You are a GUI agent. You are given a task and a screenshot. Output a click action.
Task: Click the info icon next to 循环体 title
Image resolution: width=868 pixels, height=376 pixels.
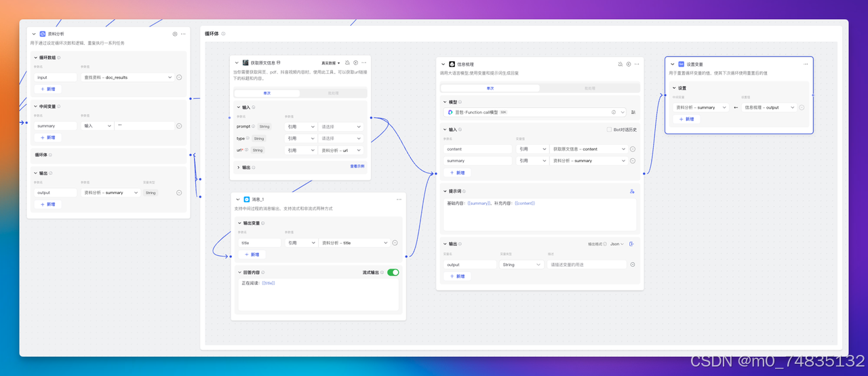click(224, 33)
